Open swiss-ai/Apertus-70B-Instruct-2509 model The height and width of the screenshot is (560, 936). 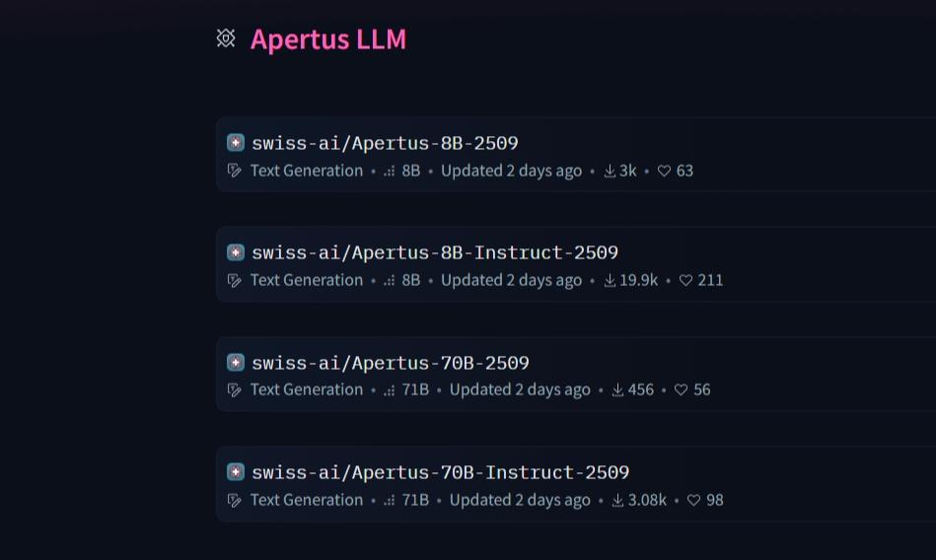[x=441, y=472]
